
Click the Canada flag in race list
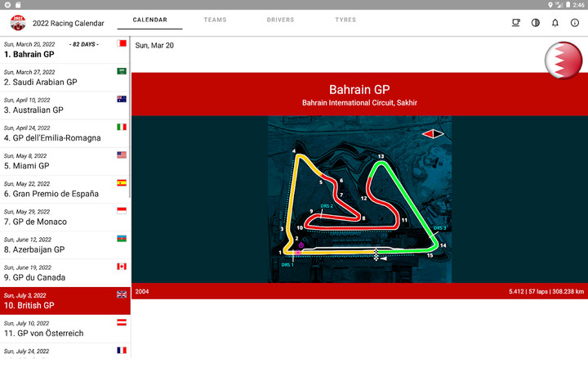(122, 267)
